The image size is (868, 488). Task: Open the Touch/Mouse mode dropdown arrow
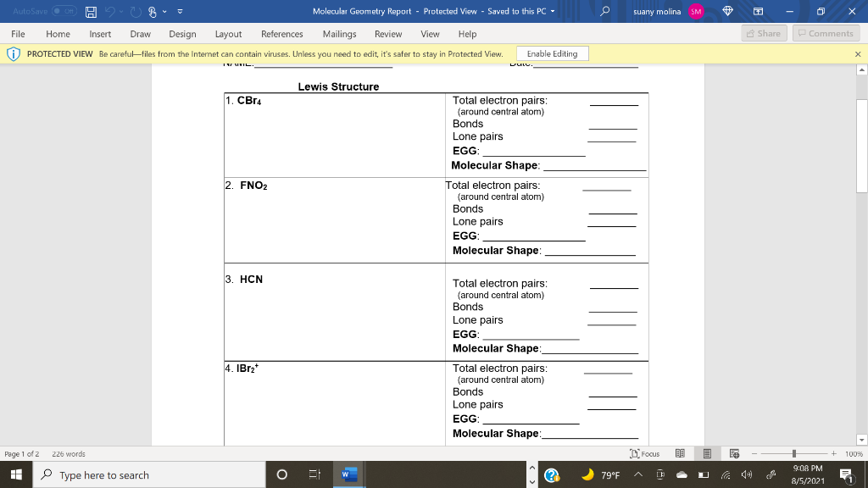(164, 11)
